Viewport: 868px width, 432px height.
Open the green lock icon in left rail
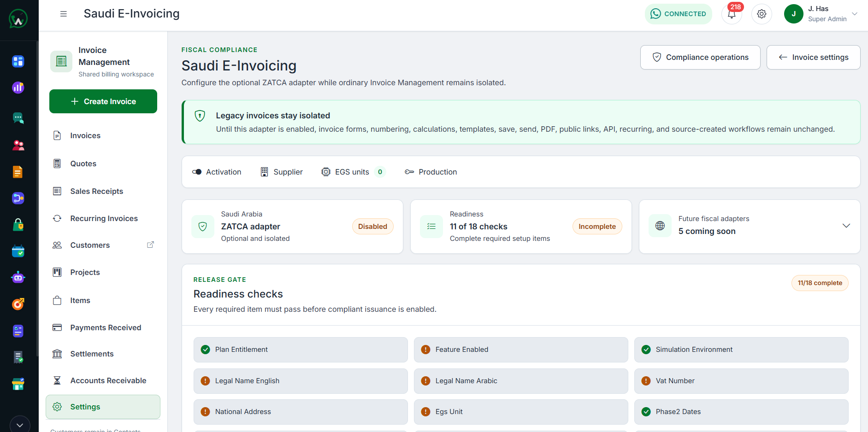coord(18,225)
